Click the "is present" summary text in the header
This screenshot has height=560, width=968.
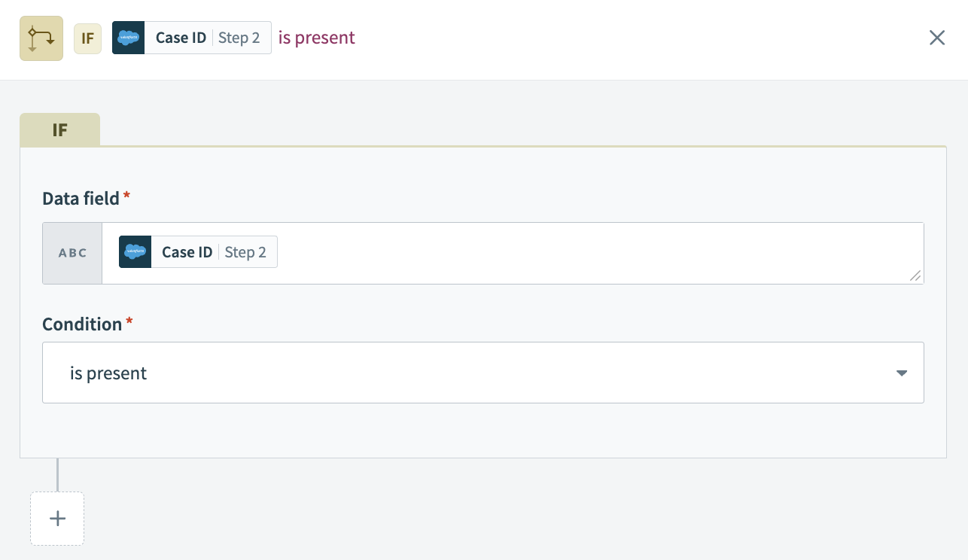[317, 38]
